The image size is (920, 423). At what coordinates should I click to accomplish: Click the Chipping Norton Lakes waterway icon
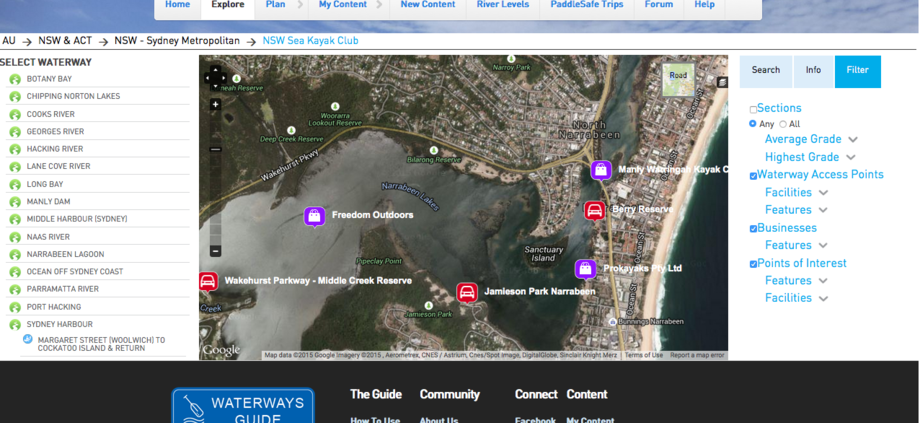coord(15,97)
